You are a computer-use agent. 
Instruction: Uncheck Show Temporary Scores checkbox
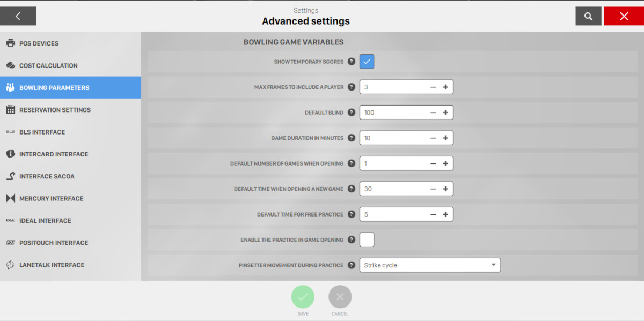click(367, 62)
